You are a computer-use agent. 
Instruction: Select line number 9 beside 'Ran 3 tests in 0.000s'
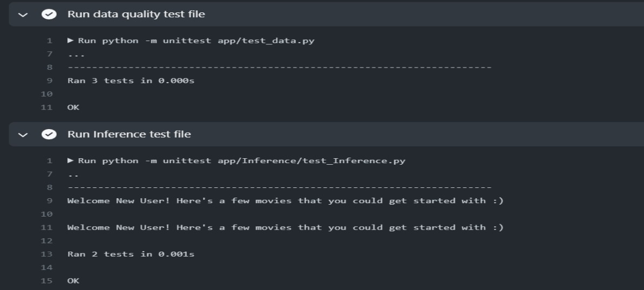pyautogui.click(x=50, y=80)
